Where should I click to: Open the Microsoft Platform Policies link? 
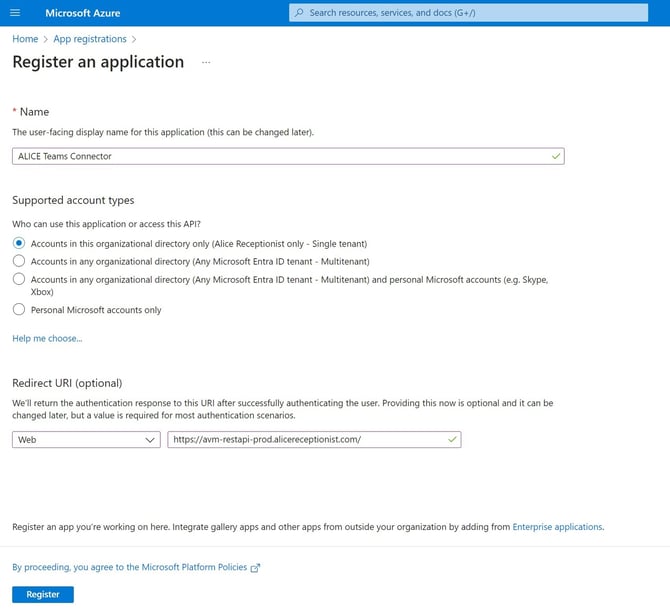[130, 567]
